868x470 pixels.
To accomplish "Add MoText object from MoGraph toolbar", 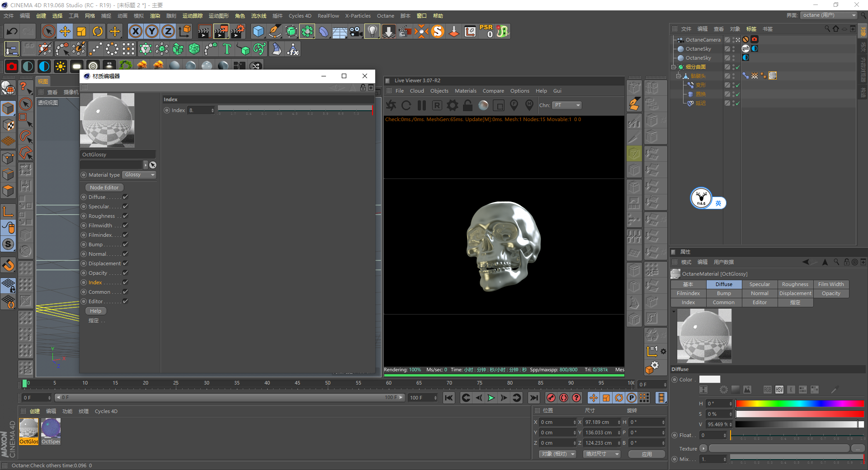I will [x=227, y=49].
